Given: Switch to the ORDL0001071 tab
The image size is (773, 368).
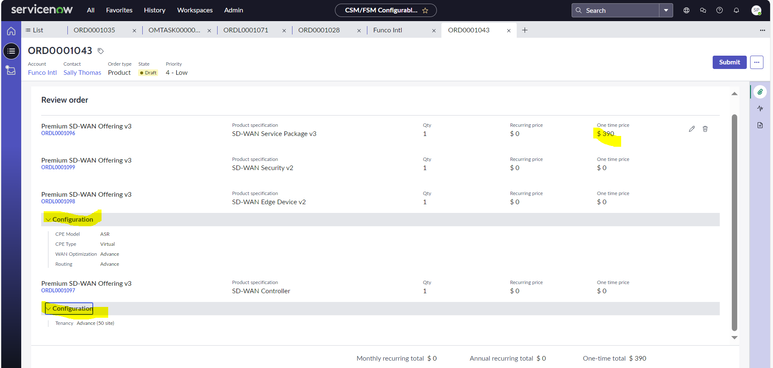Looking at the screenshot, I should point(246,30).
